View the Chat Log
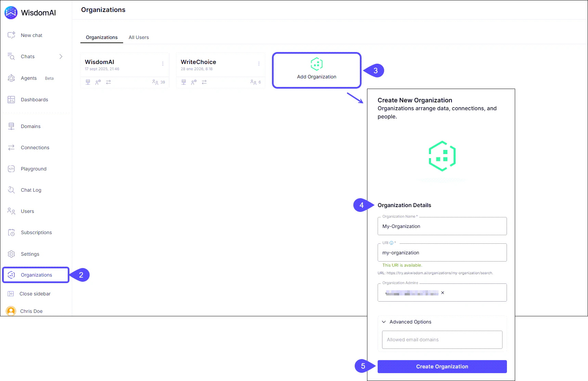The image size is (588, 381). click(x=31, y=190)
